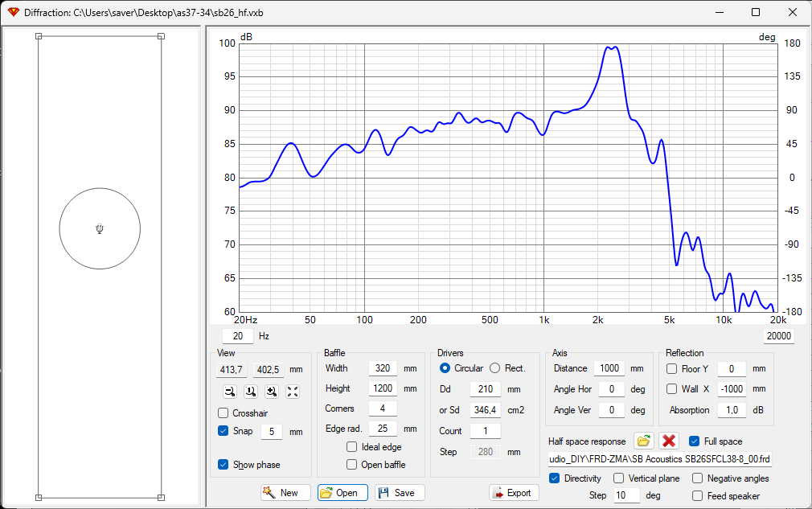This screenshot has height=509, width=812.
Task: Remove half space response with red X
Action: click(x=669, y=441)
